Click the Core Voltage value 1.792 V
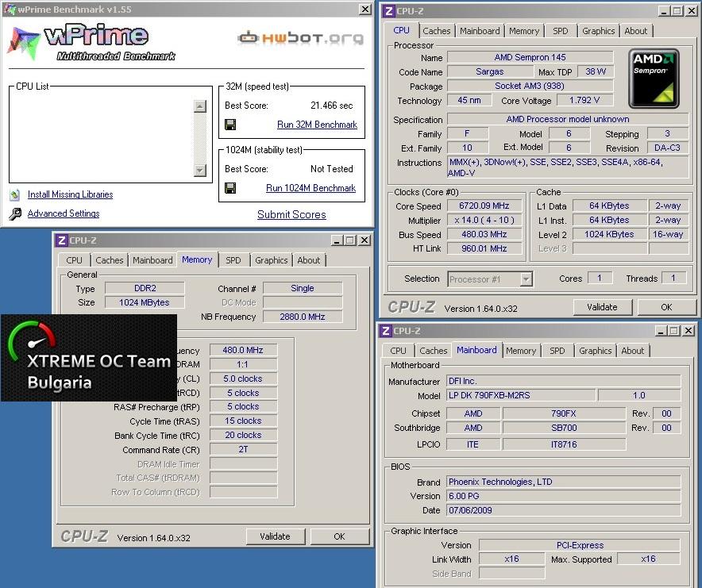Image resolution: width=702 pixels, height=588 pixels. (584, 100)
